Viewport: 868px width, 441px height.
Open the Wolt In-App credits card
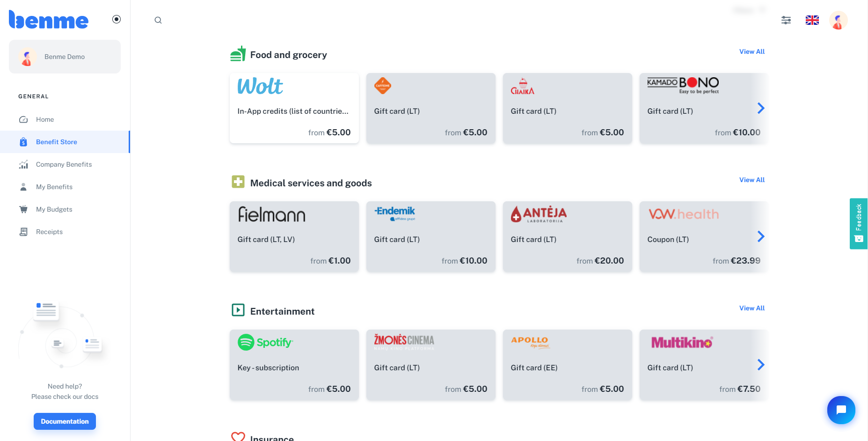[294, 108]
